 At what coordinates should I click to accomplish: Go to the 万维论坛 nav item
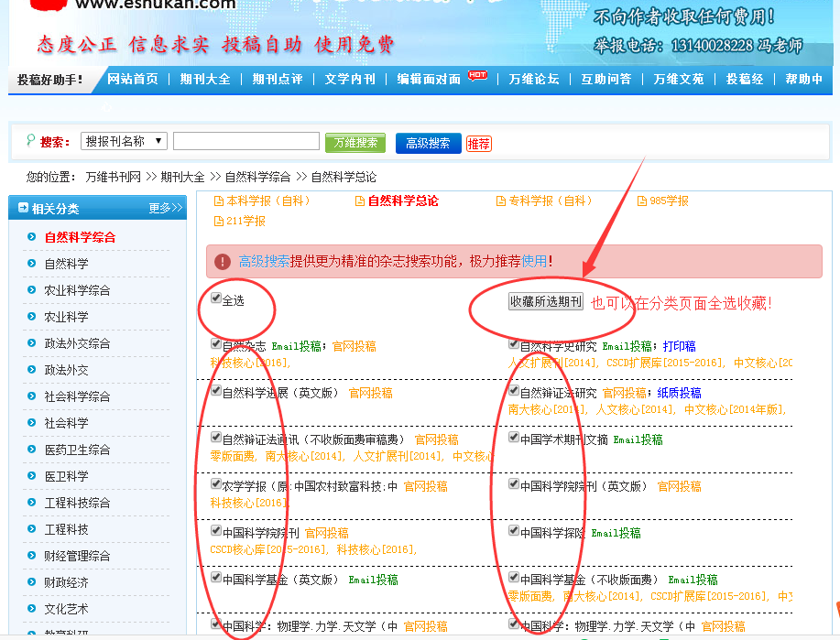click(533, 80)
